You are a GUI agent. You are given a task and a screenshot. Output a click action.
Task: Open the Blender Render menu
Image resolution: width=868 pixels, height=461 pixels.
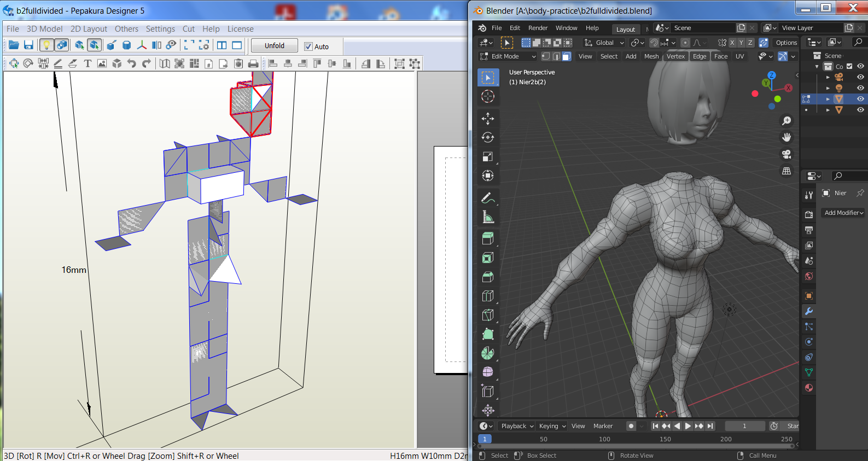[x=538, y=28]
